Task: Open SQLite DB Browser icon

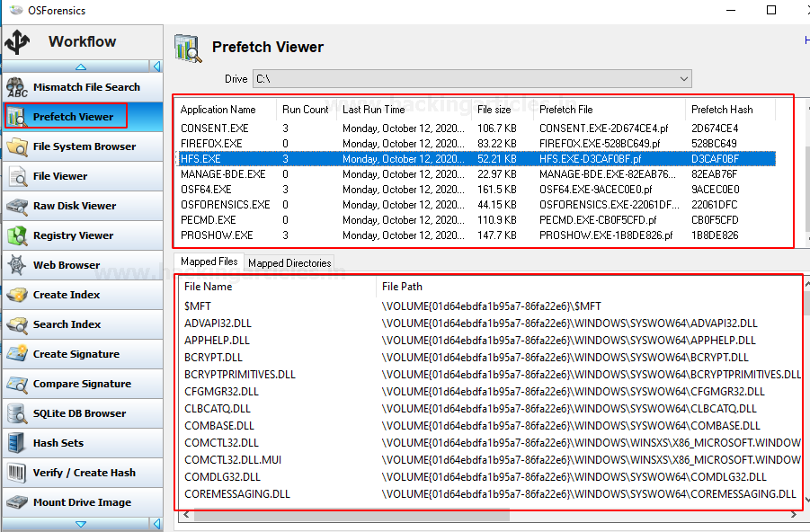Action: [17, 413]
